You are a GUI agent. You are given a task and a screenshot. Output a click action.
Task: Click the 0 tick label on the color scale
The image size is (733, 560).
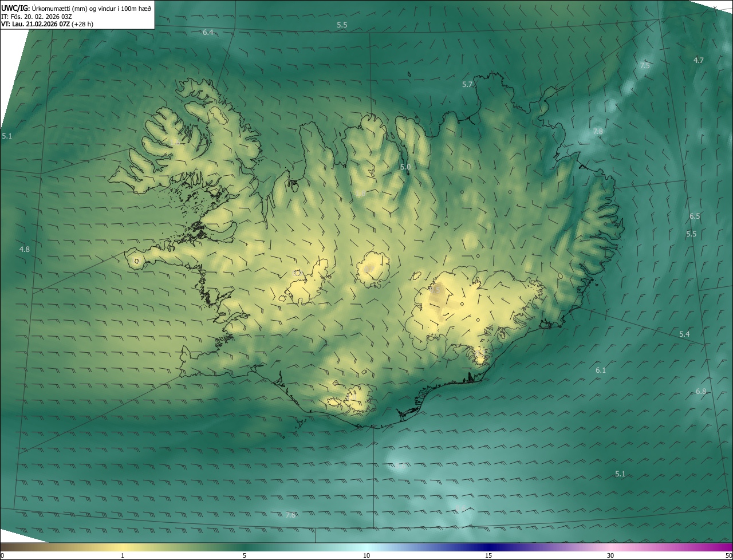[x=2, y=556]
